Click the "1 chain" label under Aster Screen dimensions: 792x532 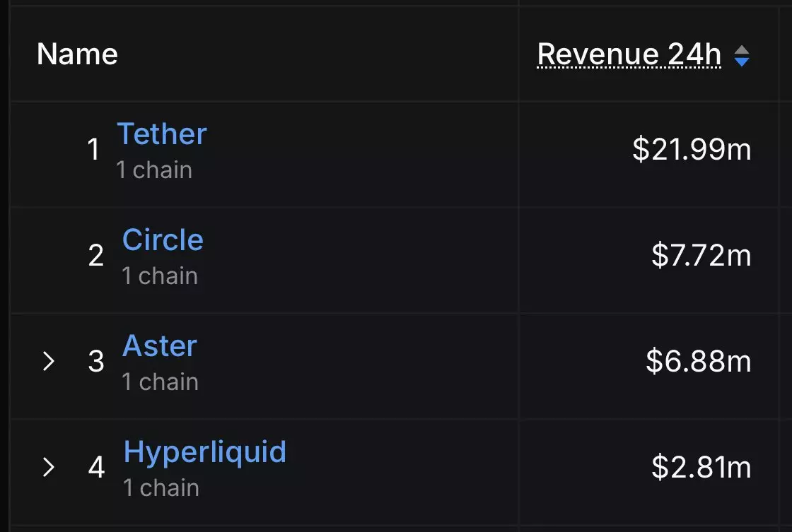coord(160,382)
